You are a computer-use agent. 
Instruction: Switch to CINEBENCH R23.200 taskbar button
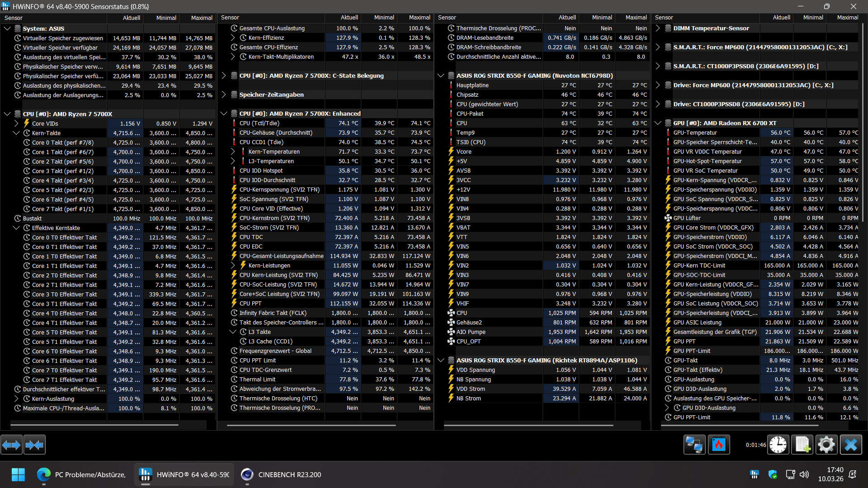tap(281, 474)
